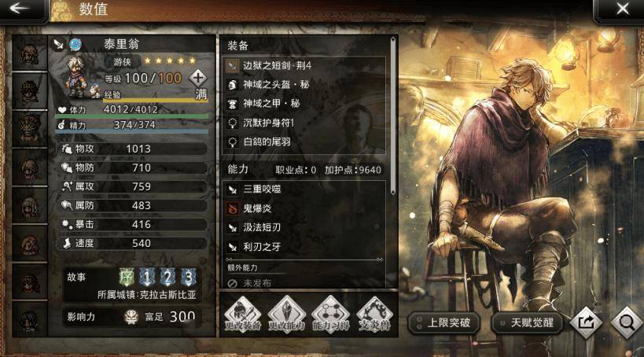The height and width of the screenshot is (357, 644).
Task: Open the 天赋觉醒 talent awakening button
Action: [528, 323]
